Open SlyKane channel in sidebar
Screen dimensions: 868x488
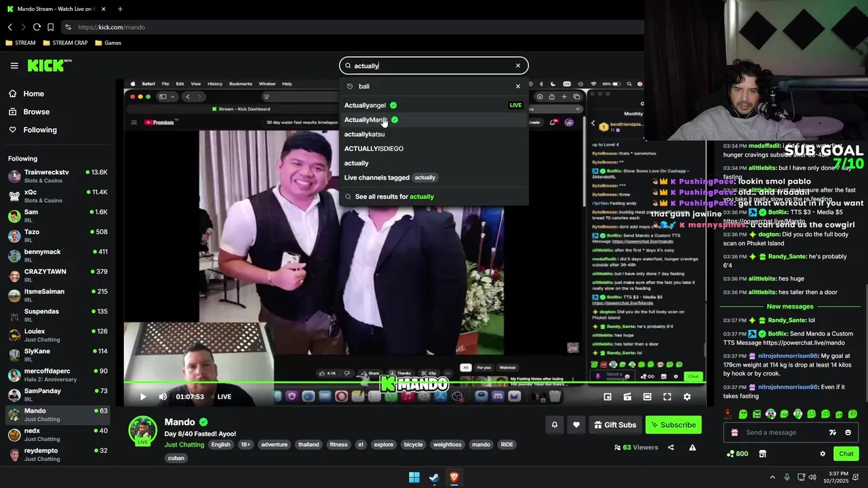(58, 354)
